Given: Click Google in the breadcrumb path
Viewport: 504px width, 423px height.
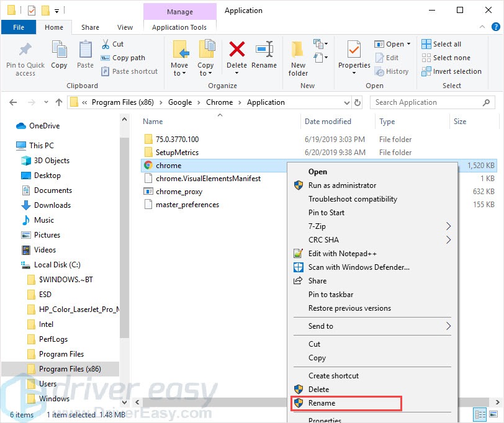Looking at the screenshot, I should point(180,102).
